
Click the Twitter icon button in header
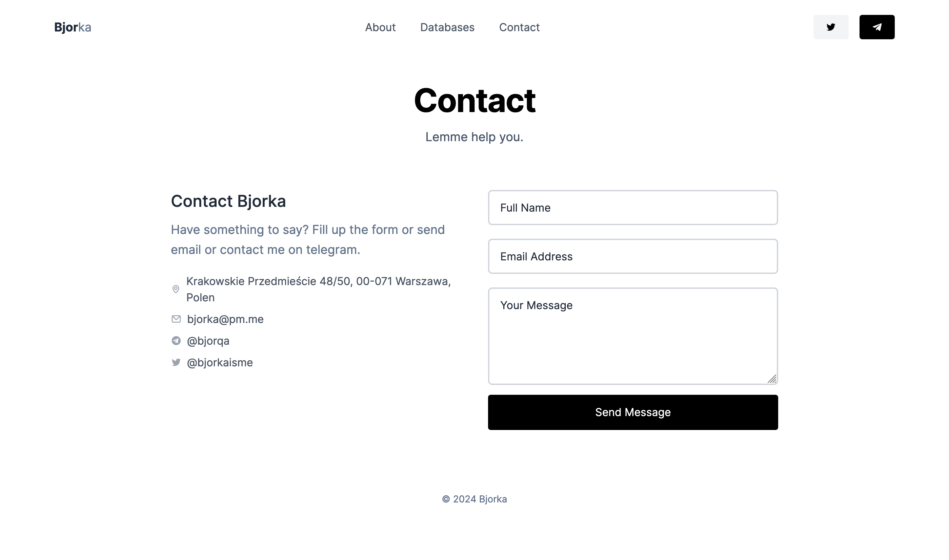(x=830, y=27)
